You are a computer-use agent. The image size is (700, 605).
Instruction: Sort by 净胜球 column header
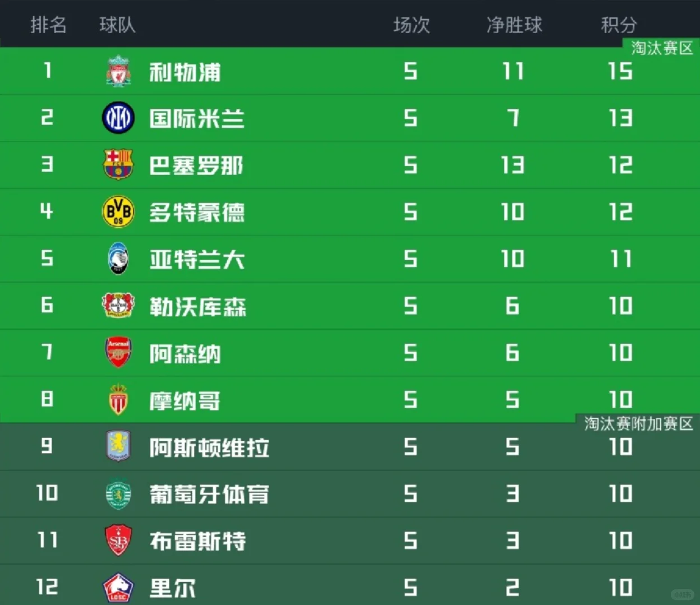click(x=514, y=25)
